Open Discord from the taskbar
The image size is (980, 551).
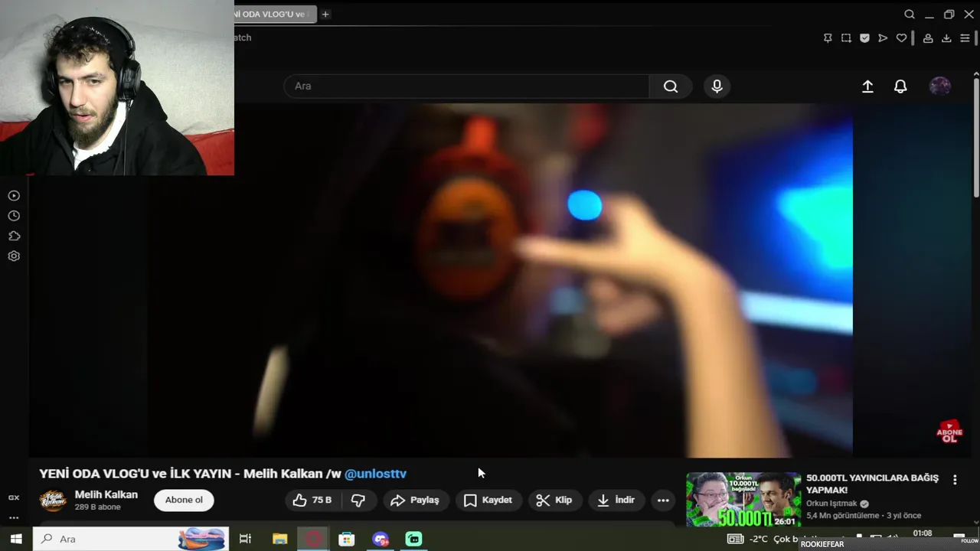(381, 539)
